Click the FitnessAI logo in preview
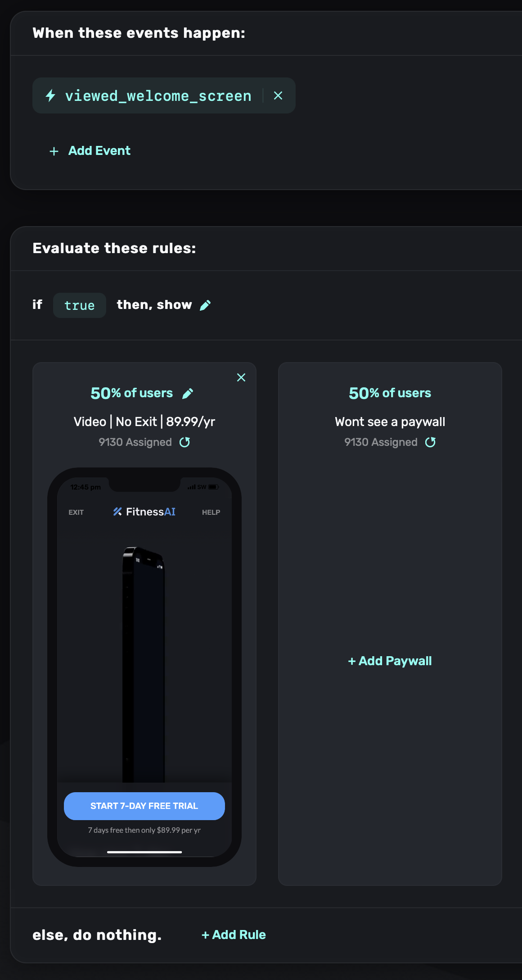The width and height of the screenshot is (522, 980). (x=144, y=512)
